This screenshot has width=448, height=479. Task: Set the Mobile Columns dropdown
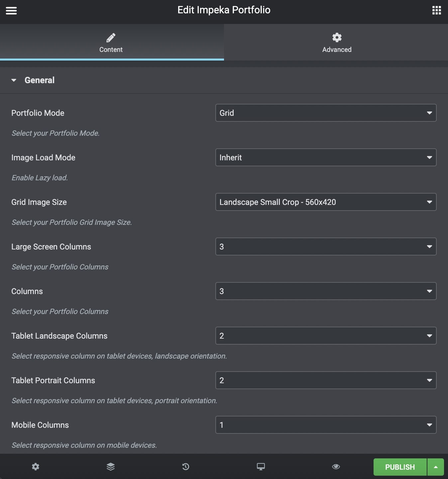326,425
